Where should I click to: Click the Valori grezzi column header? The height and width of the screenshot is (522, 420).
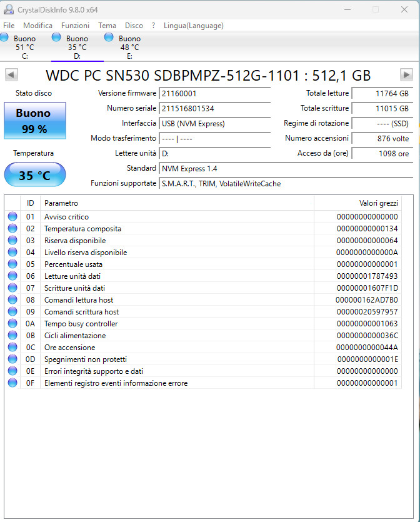[x=357, y=203]
